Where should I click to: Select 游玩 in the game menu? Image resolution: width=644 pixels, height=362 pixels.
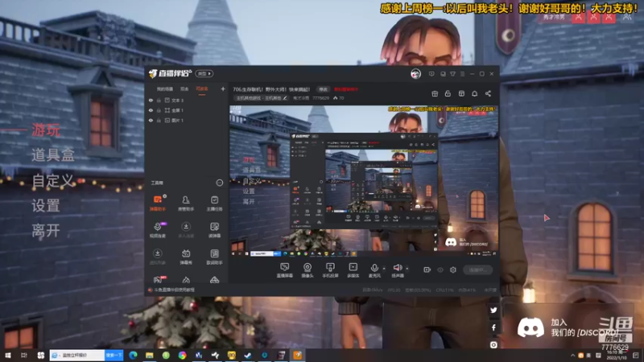[46, 130]
